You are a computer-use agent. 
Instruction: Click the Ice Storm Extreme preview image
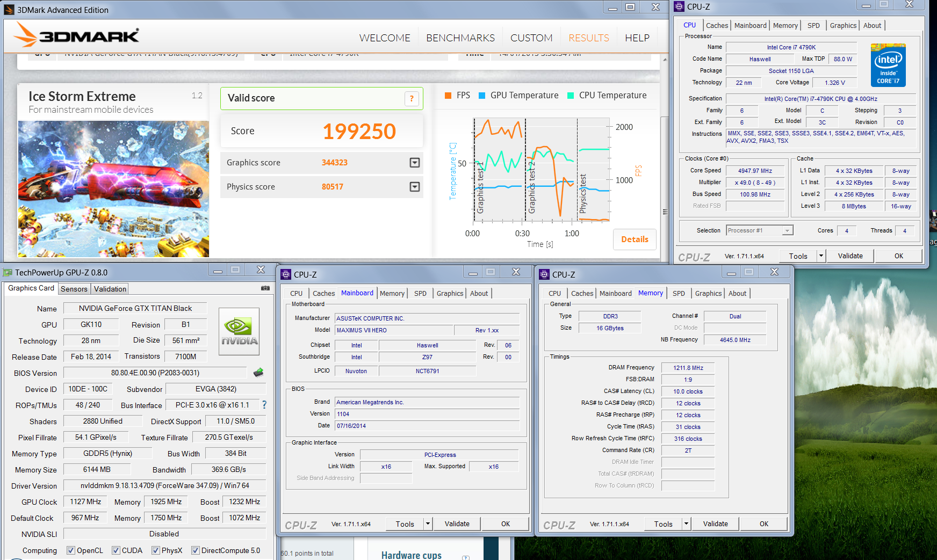[113, 189]
